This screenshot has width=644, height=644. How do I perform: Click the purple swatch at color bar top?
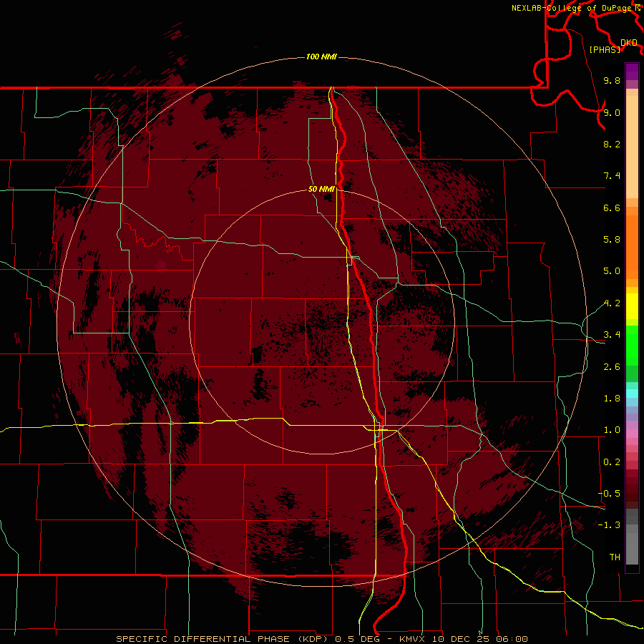coord(632,72)
